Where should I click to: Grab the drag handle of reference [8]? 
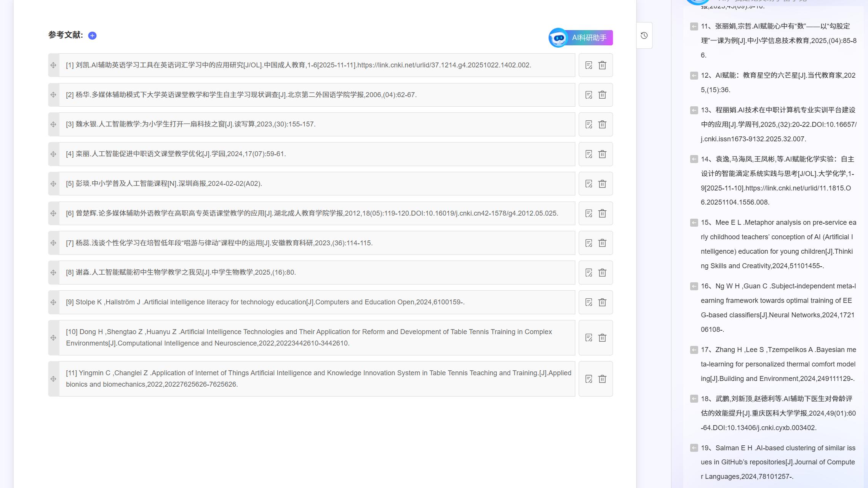pyautogui.click(x=53, y=273)
